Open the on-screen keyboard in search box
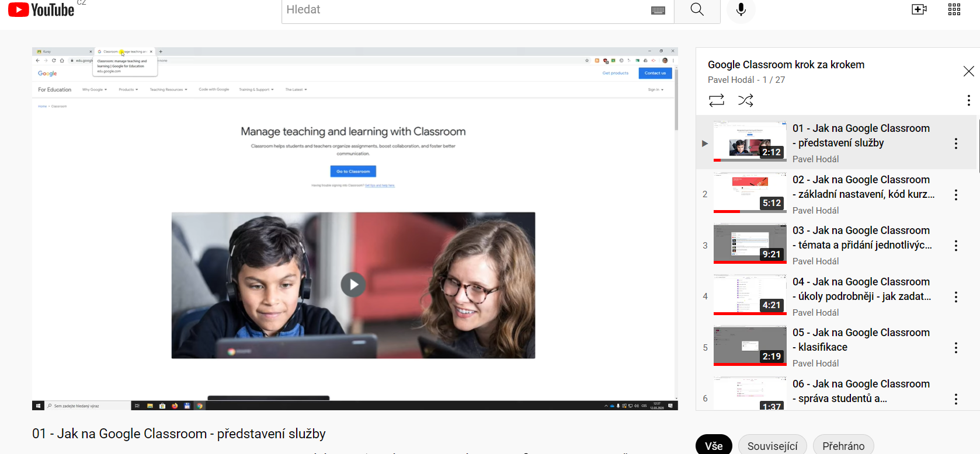 [x=658, y=11]
